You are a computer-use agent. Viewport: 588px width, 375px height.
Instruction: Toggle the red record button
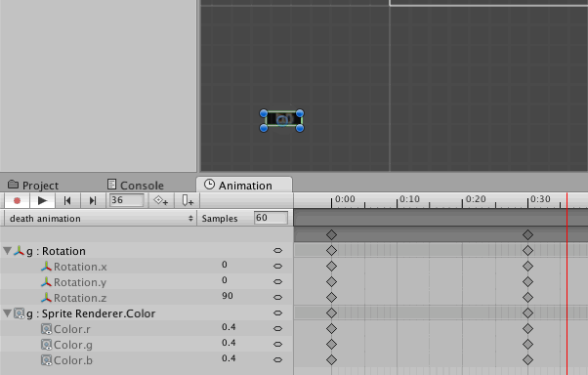pyautogui.click(x=17, y=200)
